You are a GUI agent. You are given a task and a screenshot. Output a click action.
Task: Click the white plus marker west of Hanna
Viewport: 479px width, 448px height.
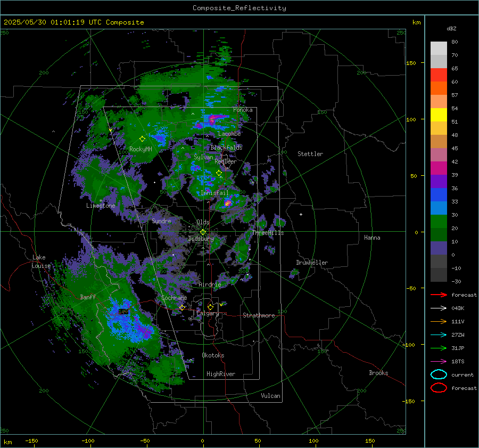301,214
